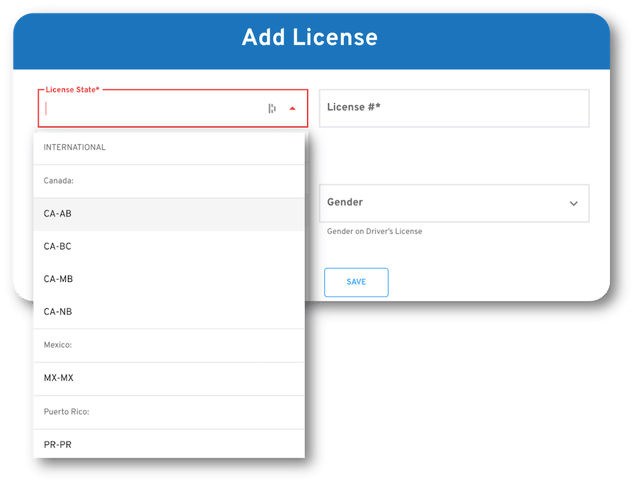Click the Add License title bar

[x=310, y=38]
